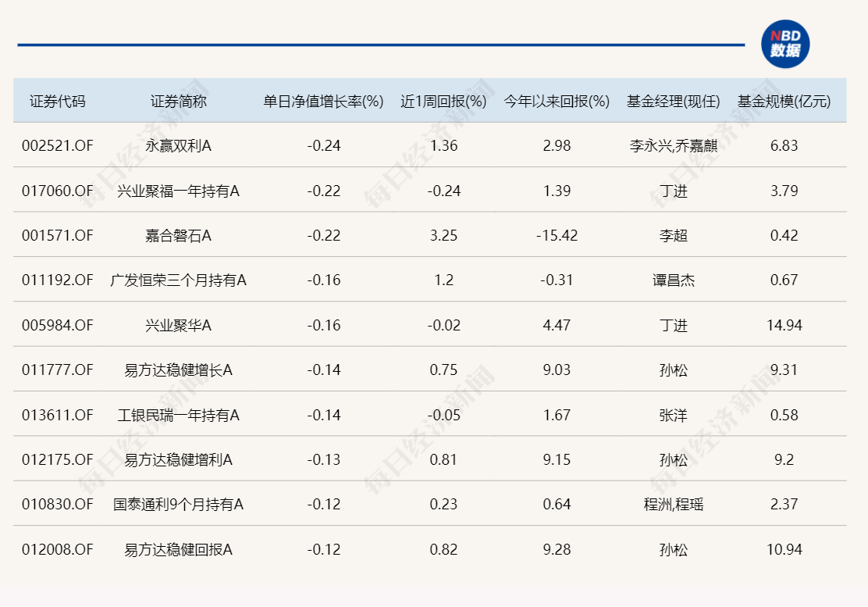Select fund name 广发恒荣三个月持有A
The image size is (868, 607).
(178, 280)
